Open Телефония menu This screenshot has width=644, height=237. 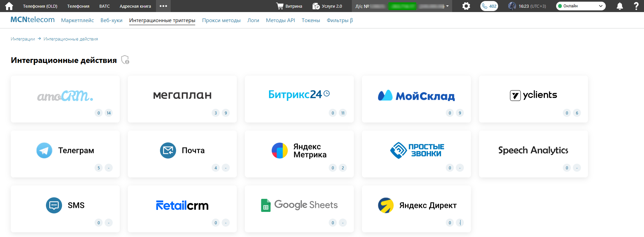coord(78,6)
